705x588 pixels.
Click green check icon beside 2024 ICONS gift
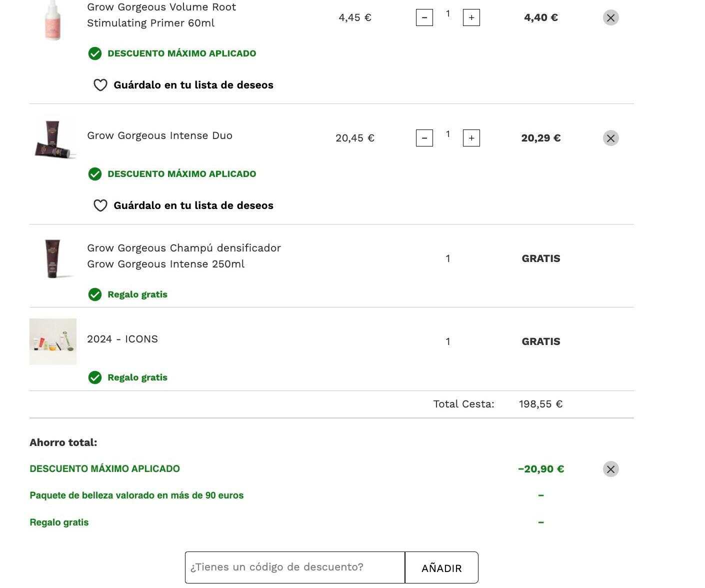click(95, 377)
